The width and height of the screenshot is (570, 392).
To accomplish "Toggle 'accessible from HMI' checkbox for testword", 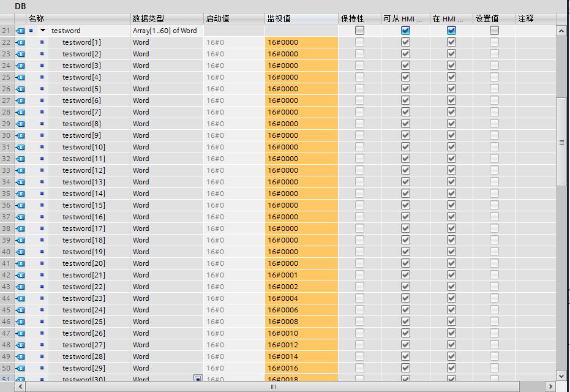I will 405,31.
